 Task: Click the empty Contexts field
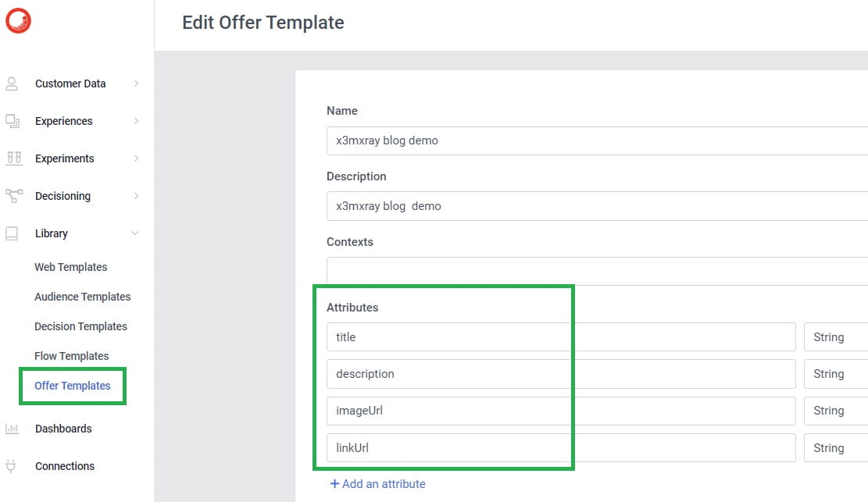(598, 271)
